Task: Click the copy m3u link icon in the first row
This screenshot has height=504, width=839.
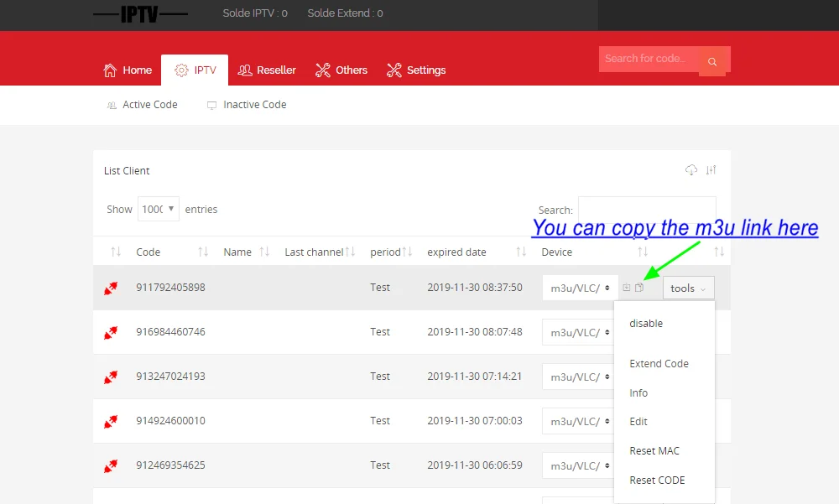Action: pyautogui.click(x=639, y=288)
